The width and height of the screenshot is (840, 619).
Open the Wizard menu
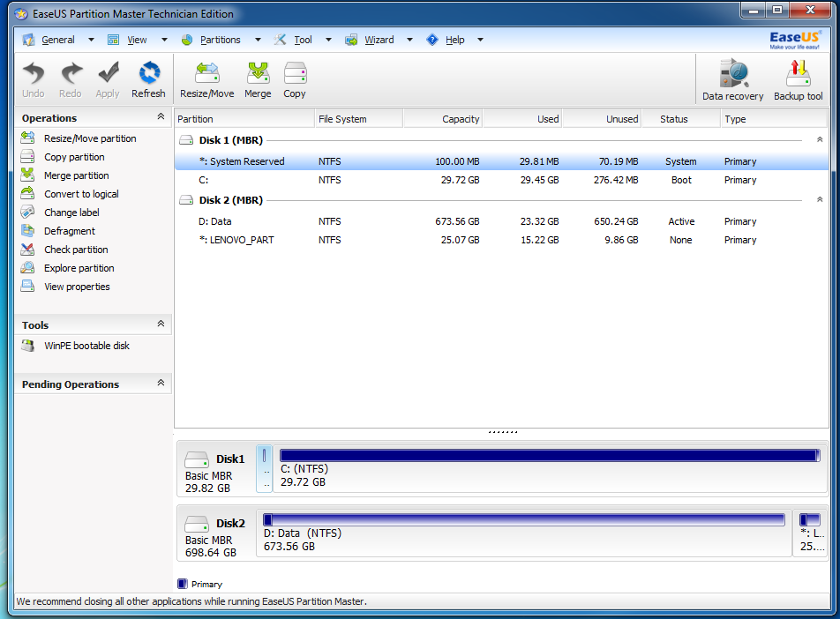[379, 40]
